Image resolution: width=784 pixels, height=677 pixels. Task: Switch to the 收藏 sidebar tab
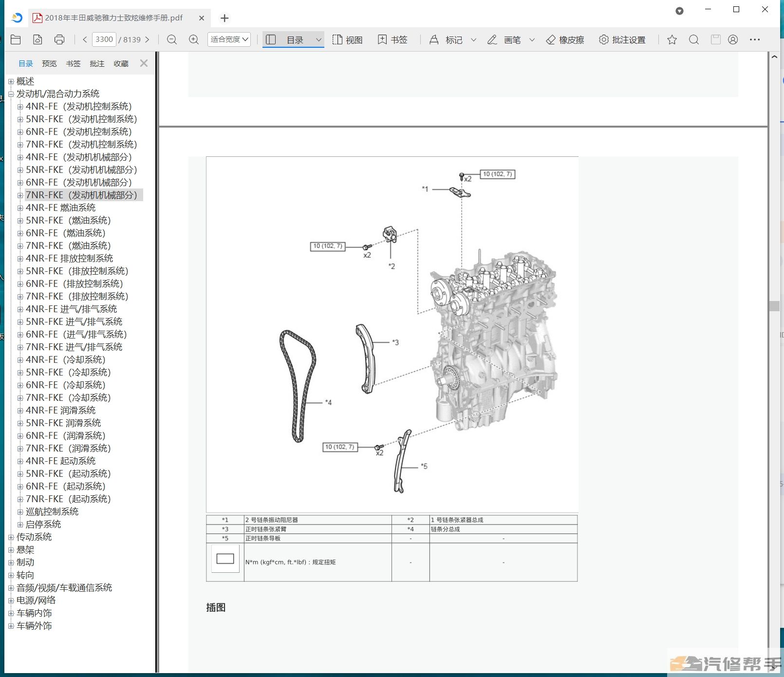click(x=121, y=64)
